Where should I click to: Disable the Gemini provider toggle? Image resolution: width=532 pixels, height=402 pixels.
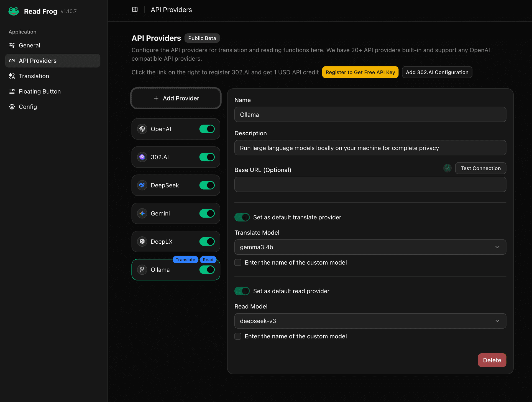tap(207, 213)
